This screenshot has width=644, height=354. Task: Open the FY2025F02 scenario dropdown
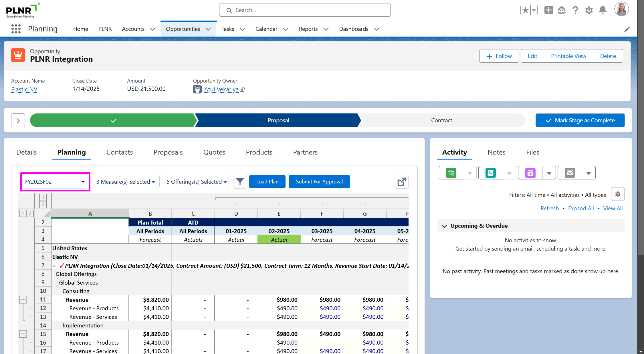(55, 182)
